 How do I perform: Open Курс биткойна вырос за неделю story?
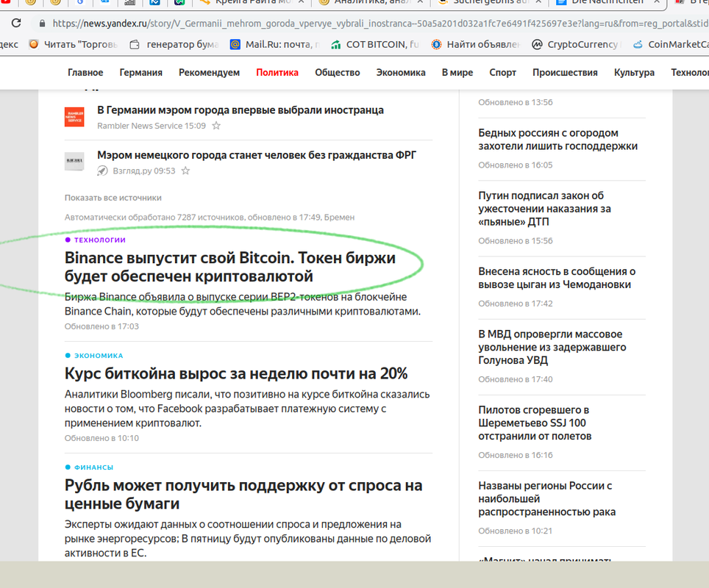pyautogui.click(x=236, y=373)
